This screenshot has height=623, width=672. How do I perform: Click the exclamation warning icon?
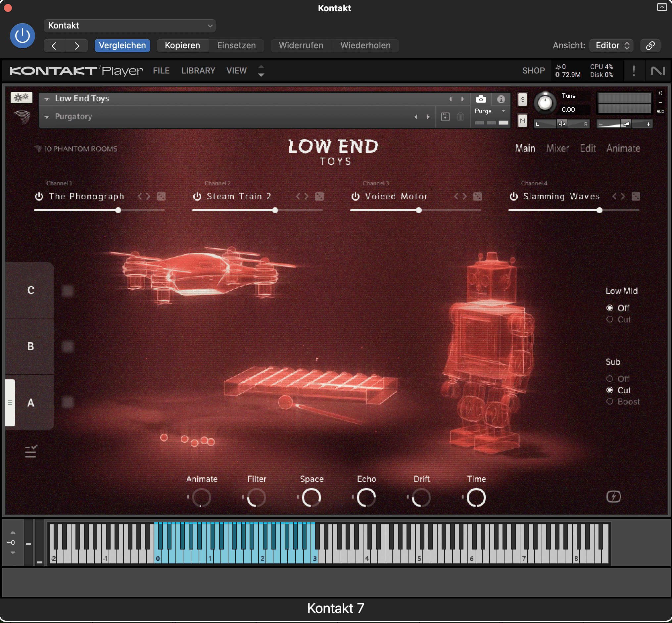(634, 71)
